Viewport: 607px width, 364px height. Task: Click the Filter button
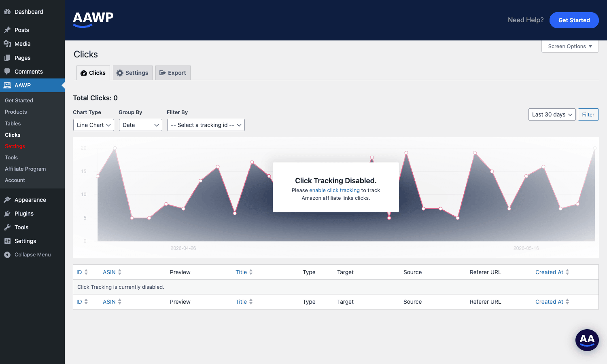coord(588,114)
